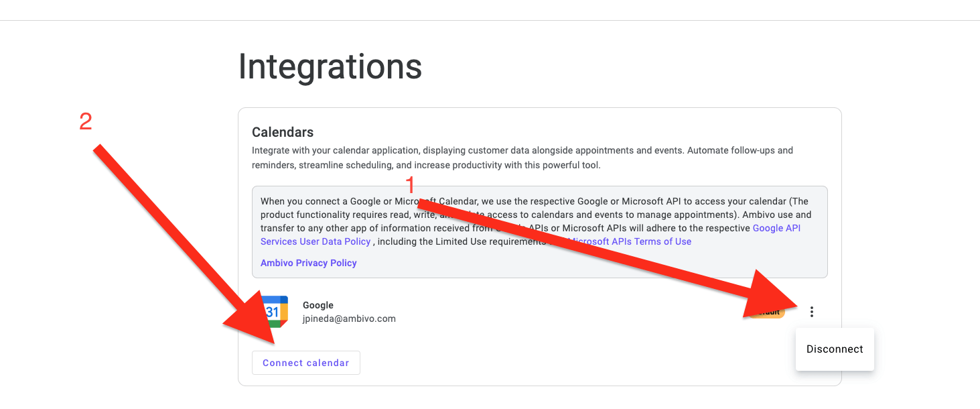
Task: Select Disconnect from the popup menu
Action: click(835, 349)
